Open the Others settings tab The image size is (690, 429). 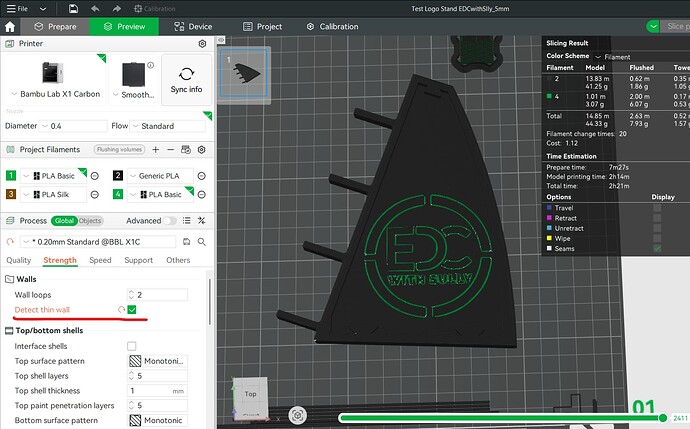pyautogui.click(x=178, y=260)
